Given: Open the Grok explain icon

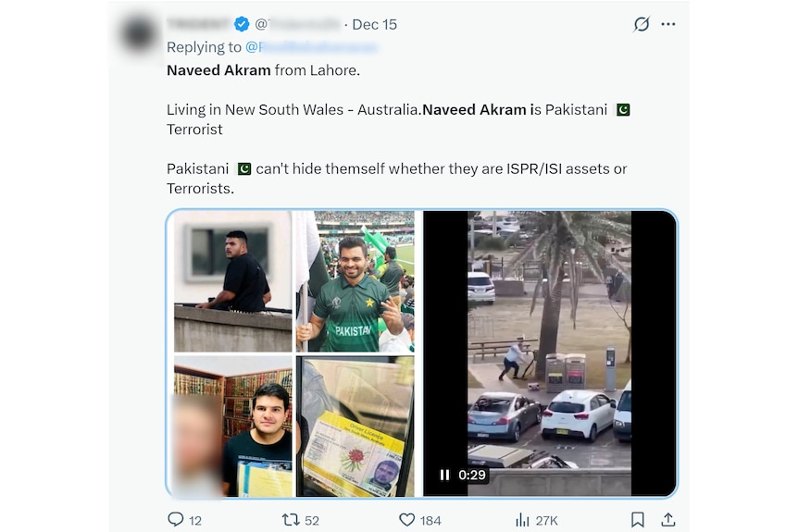Looking at the screenshot, I should click(642, 24).
